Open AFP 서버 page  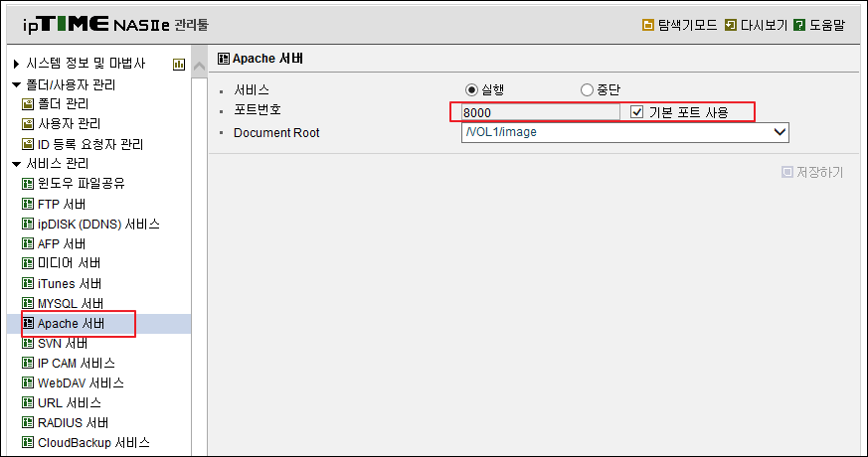(x=62, y=243)
